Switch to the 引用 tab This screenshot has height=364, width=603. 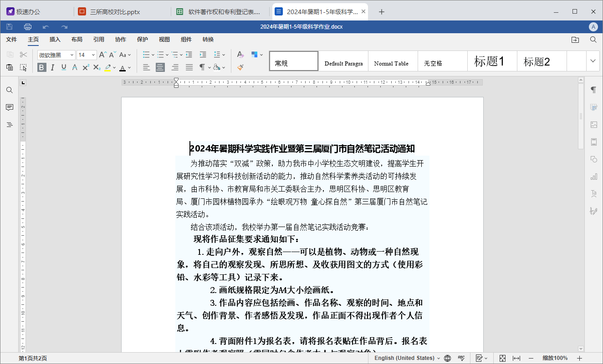click(99, 40)
